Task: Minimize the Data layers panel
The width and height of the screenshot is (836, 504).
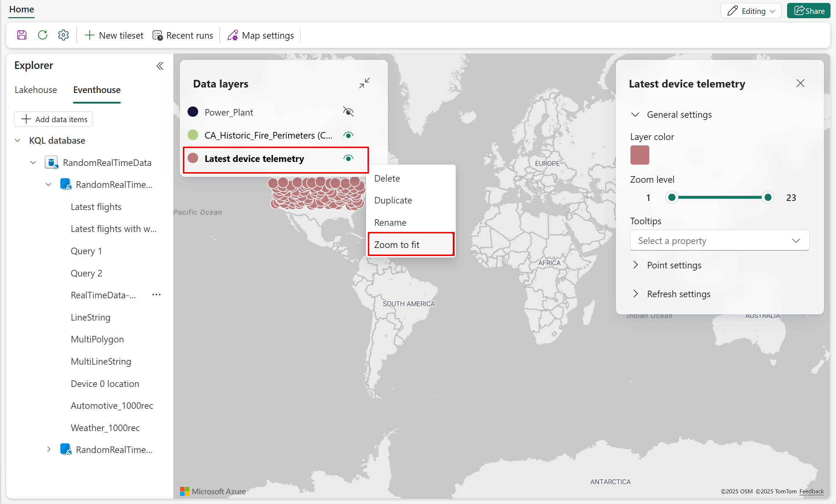Action: 364,83
